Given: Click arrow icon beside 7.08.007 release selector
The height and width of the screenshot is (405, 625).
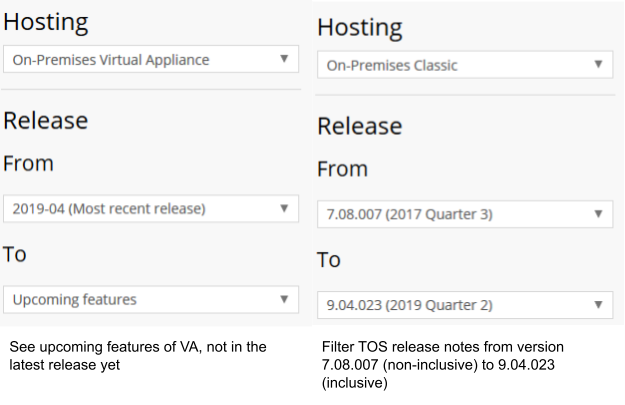Looking at the screenshot, I should point(598,214).
